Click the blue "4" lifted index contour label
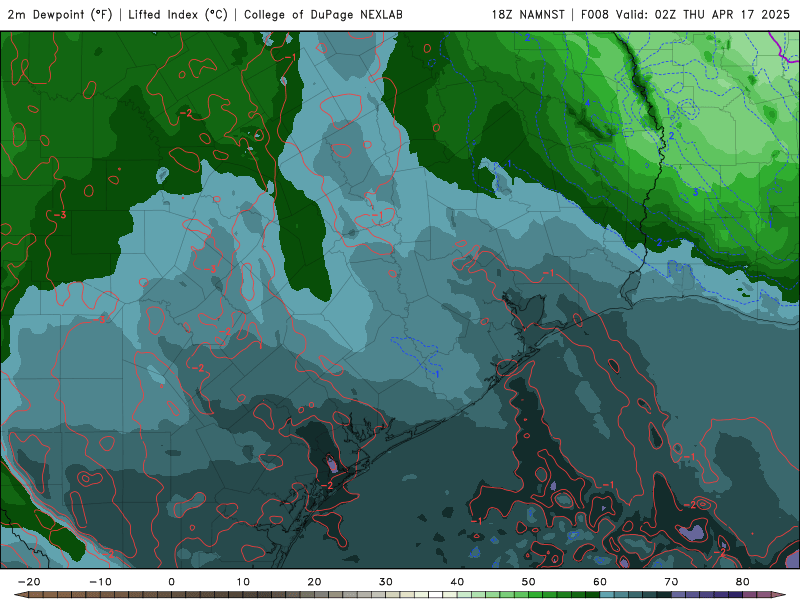Image resolution: width=800 pixels, height=600 pixels. pyautogui.click(x=587, y=103)
